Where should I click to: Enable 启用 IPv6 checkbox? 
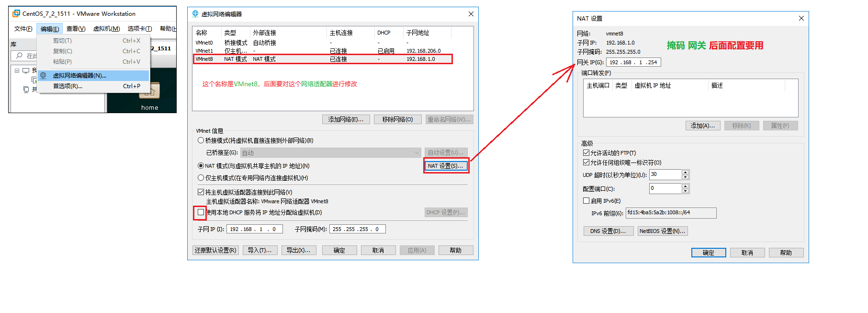point(586,201)
